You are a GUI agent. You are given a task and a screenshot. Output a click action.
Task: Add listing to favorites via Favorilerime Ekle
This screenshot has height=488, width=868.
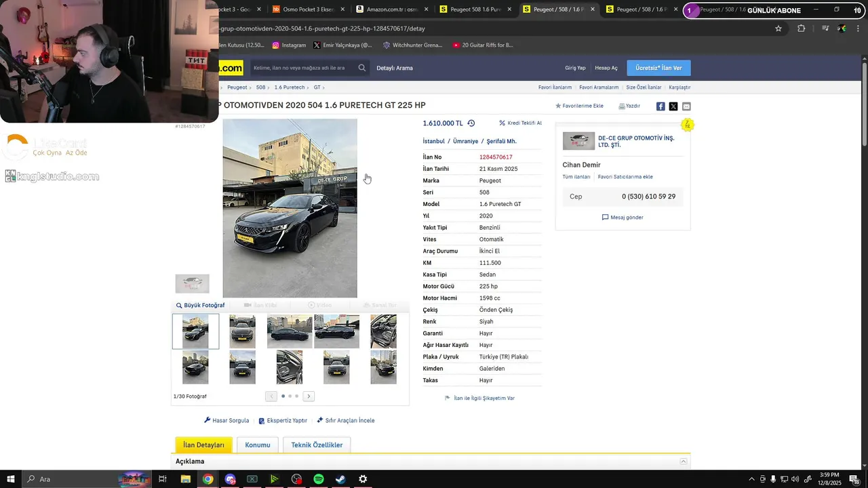tap(579, 106)
